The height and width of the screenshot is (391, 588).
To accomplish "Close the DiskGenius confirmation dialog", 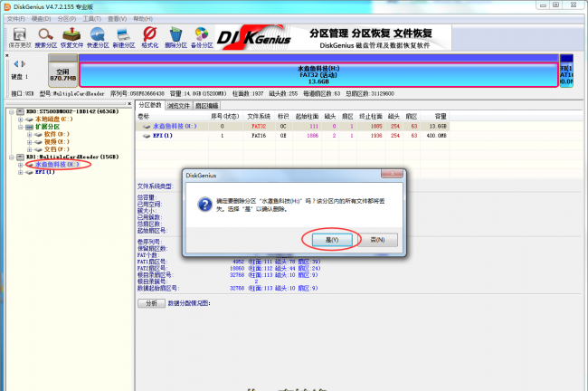I will pos(392,174).
